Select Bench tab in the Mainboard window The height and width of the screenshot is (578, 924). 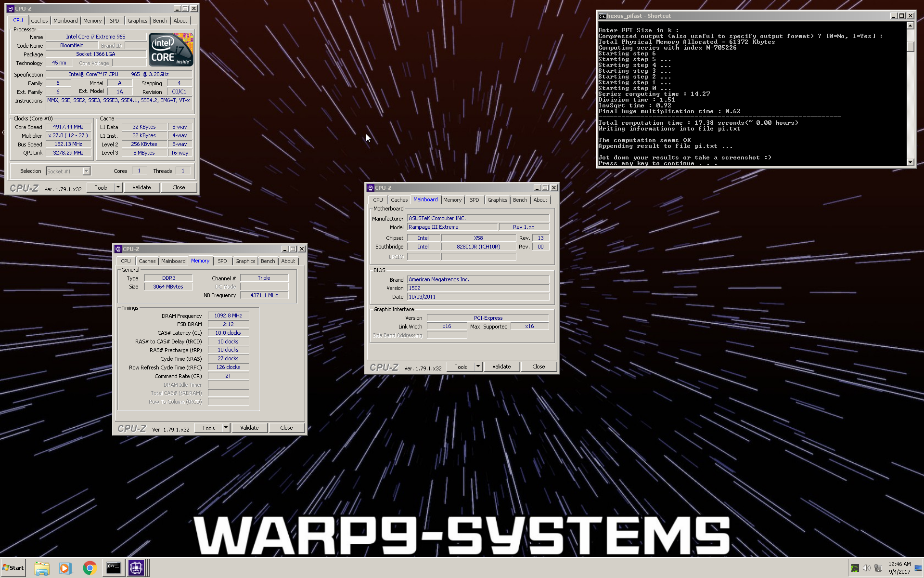click(x=520, y=200)
